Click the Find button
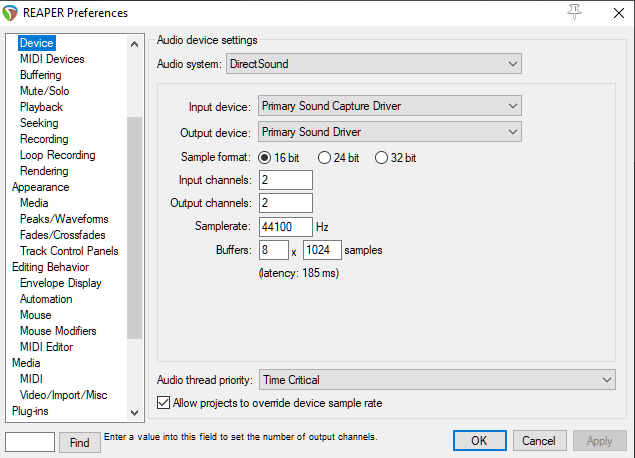635x458 pixels. (80, 442)
